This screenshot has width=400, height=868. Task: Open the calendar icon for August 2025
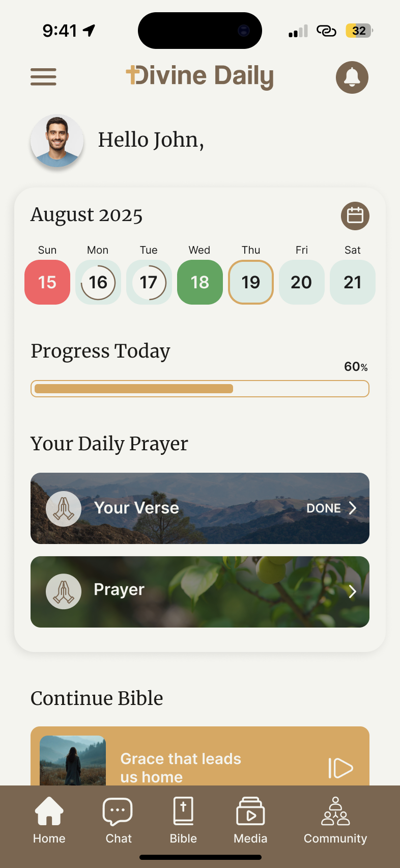tap(355, 215)
